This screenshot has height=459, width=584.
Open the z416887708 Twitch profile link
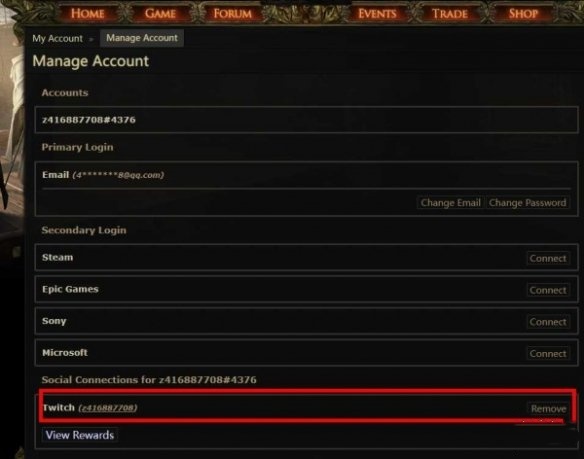(x=108, y=408)
